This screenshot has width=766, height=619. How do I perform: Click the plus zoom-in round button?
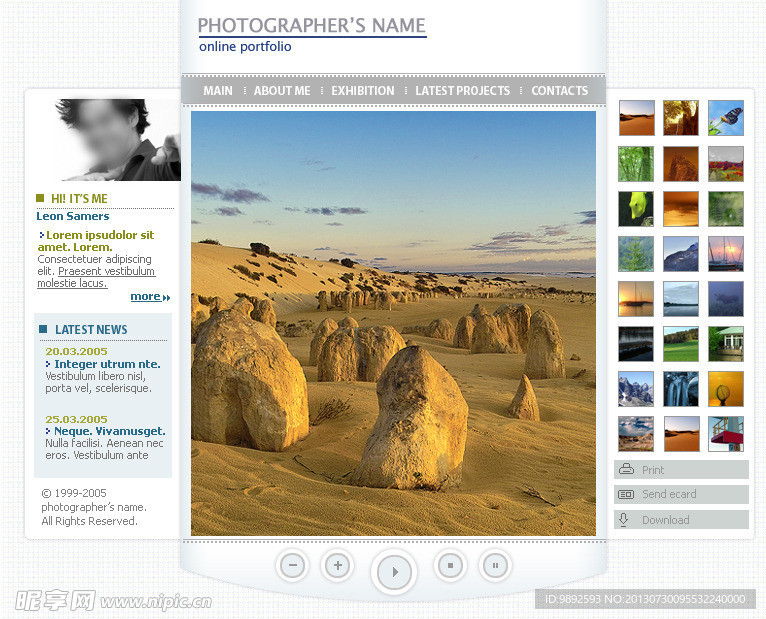[338, 565]
